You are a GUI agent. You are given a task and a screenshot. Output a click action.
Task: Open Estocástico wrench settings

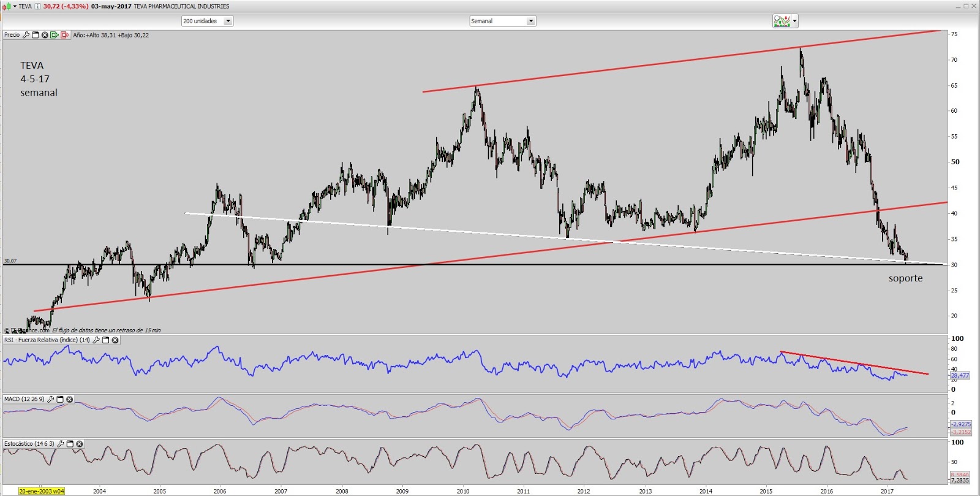click(61, 443)
